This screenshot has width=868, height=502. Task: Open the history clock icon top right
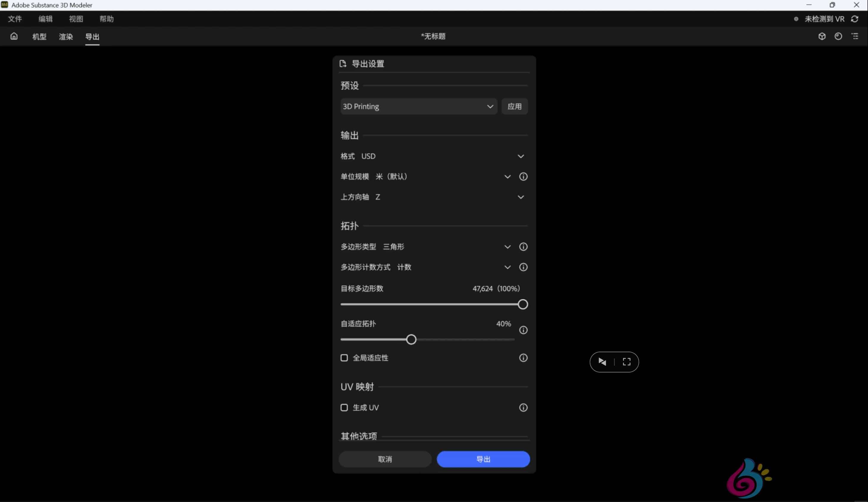[x=838, y=36]
